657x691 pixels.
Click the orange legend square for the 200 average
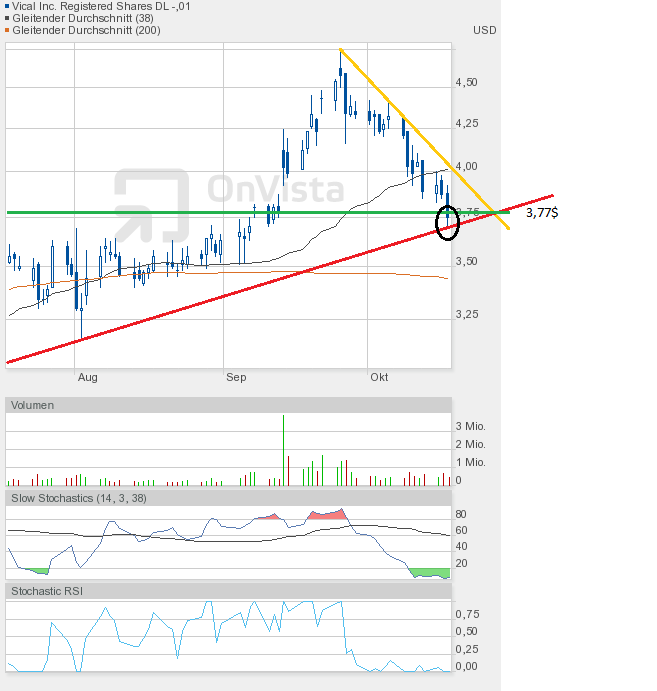point(7,30)
